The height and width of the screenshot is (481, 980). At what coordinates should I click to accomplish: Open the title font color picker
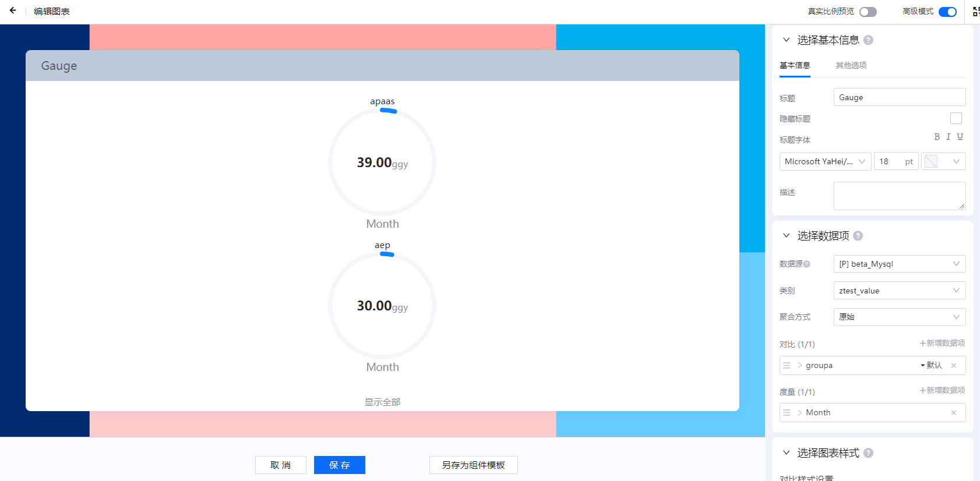tap(943, 161)
